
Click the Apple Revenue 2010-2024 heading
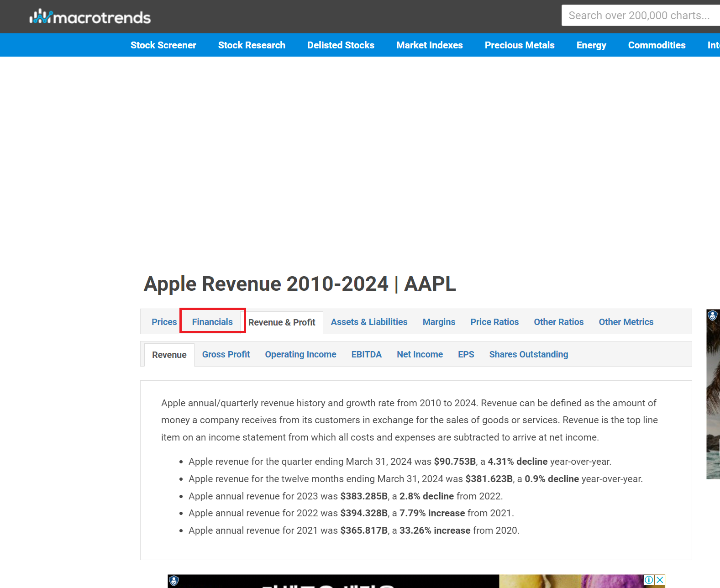[300, 283]
